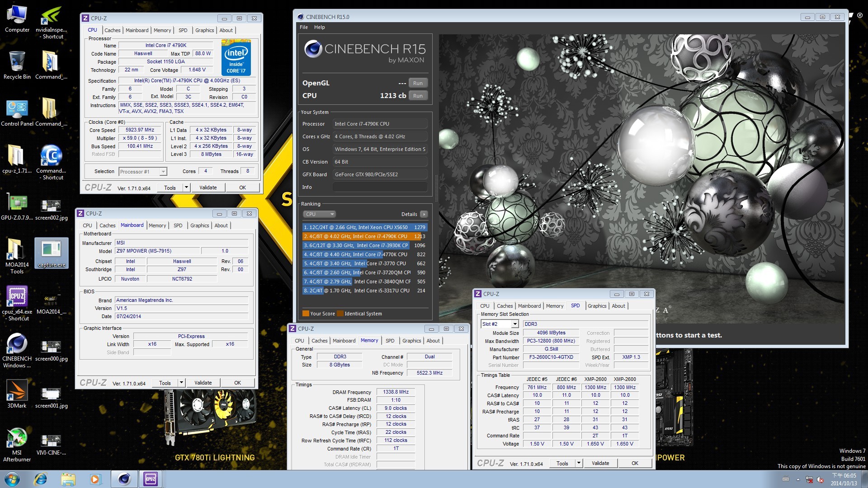Select the i7-3930K ranking row
Viewport: 868px width, 488px height.
tap(364, 245)
